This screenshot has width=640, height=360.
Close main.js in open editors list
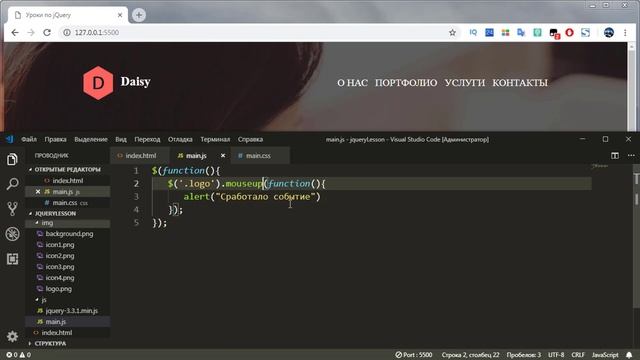[38, 191]
